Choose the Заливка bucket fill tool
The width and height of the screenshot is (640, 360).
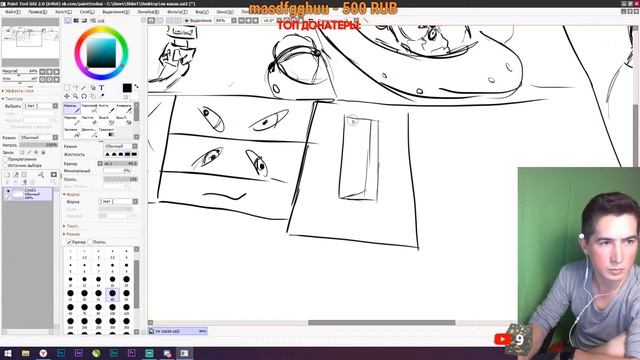click(72, 132)
